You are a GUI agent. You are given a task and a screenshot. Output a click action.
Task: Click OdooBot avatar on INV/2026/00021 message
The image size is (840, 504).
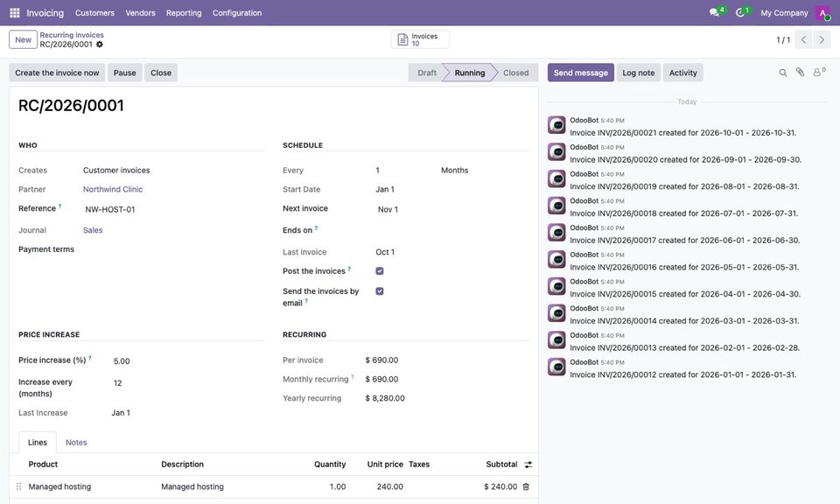point(556,125)
